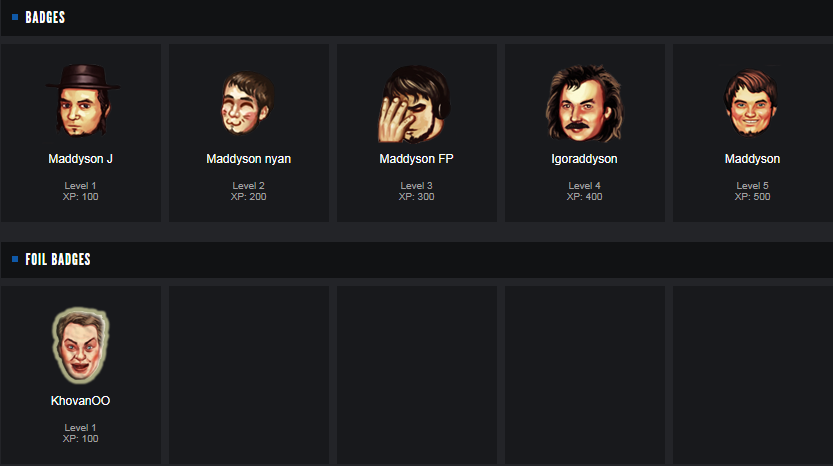Select the Level 5 Maddyson badge image
The width and height of the screenshot is (833, 466).
tap(751, 102)
